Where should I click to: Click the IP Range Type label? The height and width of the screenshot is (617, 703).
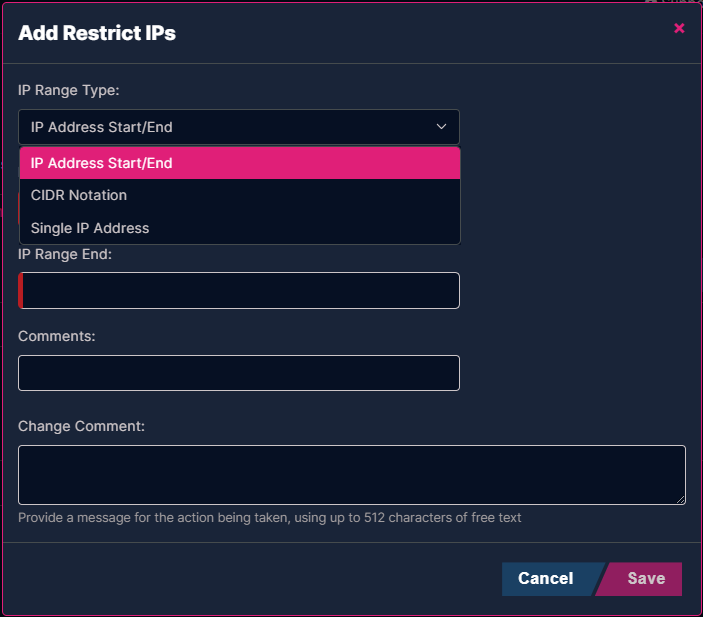click(x=69, y=90)
